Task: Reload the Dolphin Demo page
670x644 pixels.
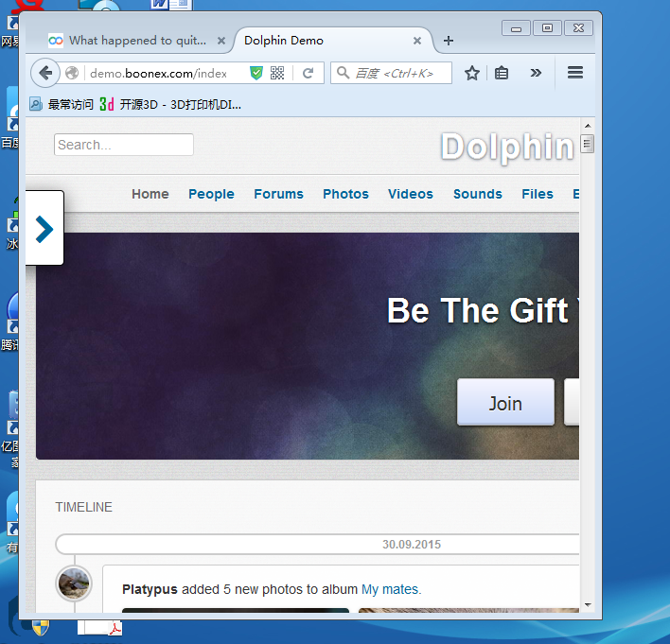Action: (x=308, y=73)
